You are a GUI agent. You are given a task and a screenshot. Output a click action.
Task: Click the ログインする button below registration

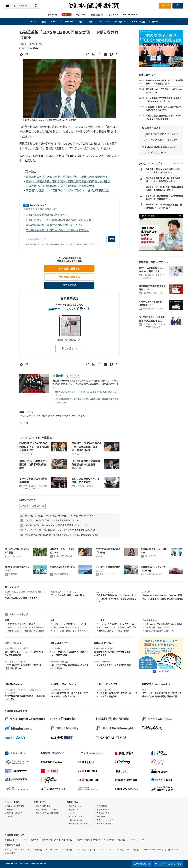69,285
